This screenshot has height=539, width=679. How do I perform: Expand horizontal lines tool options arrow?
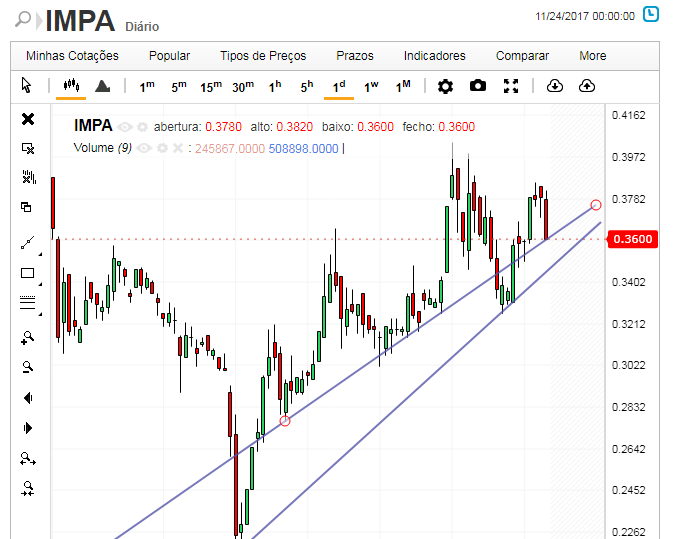(40, 314)
